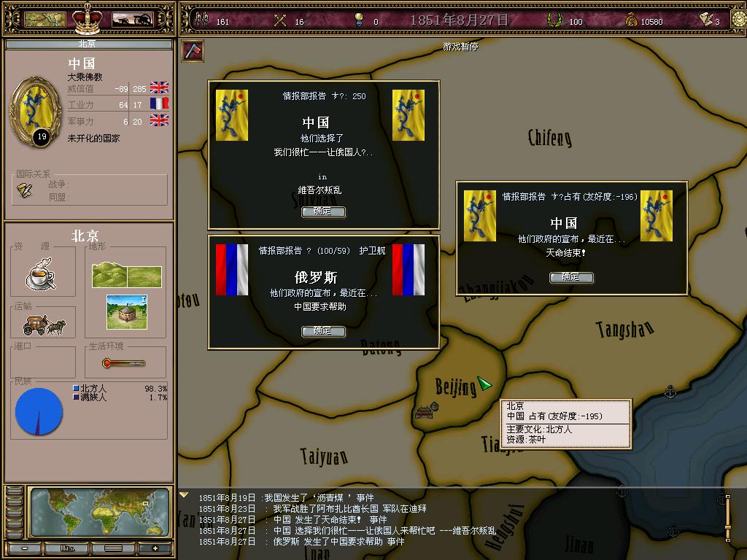Select the Beijing province label
Viewport: 747px width, 560px height.
[x=455, y=386]
